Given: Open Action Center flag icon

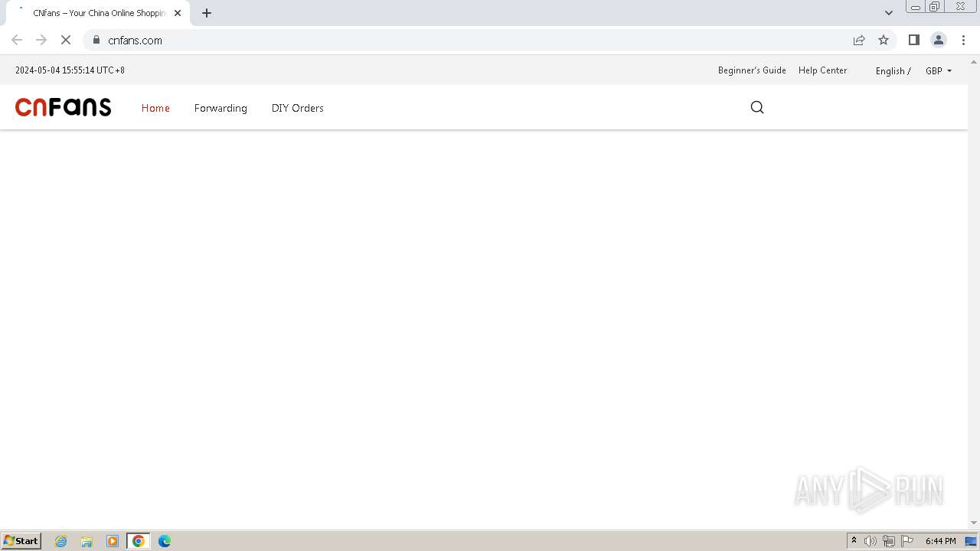Looking at the screenshot, I should point(907,541).
